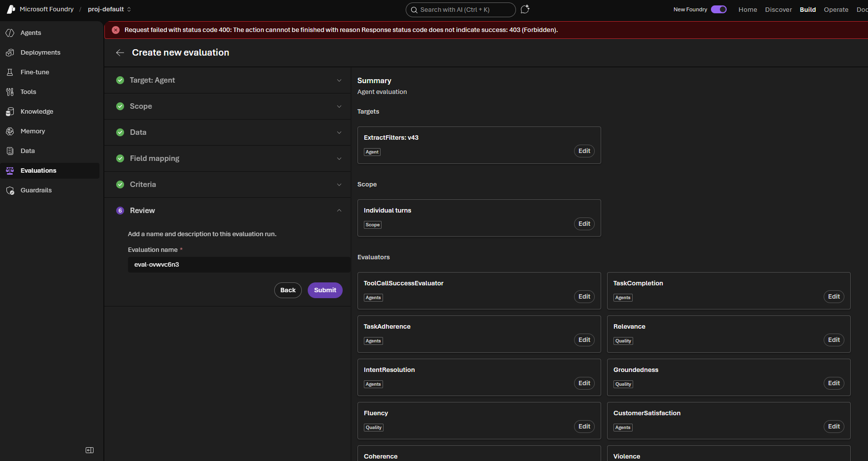868x461 pixels.
Task: Open the AI chat sparkle icon
Action: pyautogui.click(x=525, y=9)
